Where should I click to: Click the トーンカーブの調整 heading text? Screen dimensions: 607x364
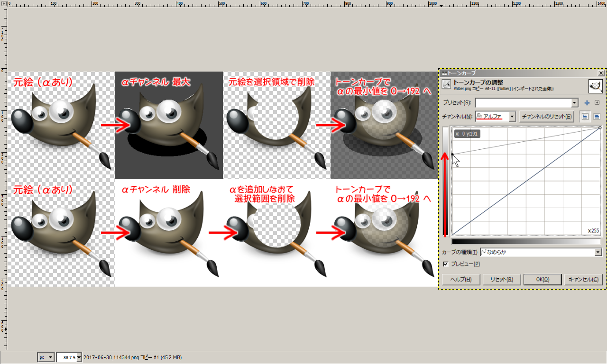click(x=478, y=82)
